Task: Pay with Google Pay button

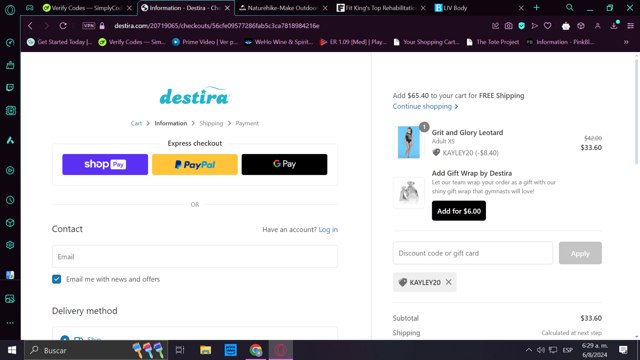Action: point(284,164)
